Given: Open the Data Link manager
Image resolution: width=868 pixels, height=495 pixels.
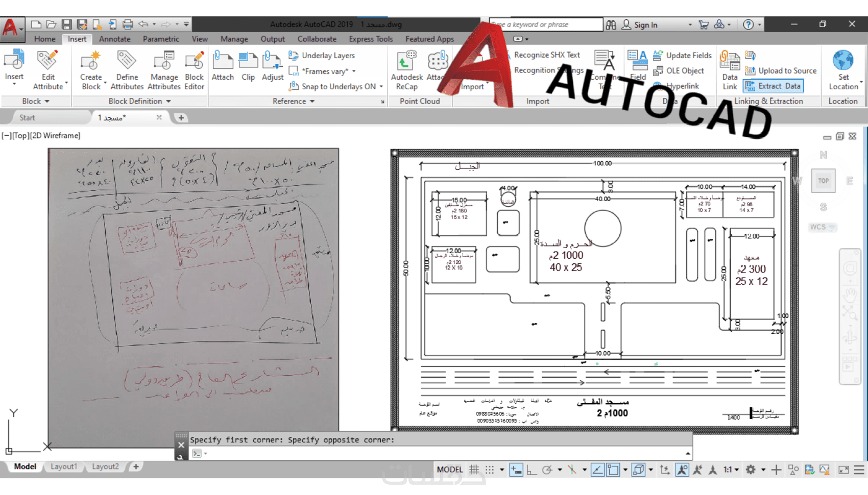Looking at the screenshot, I should tap(730, 70).
